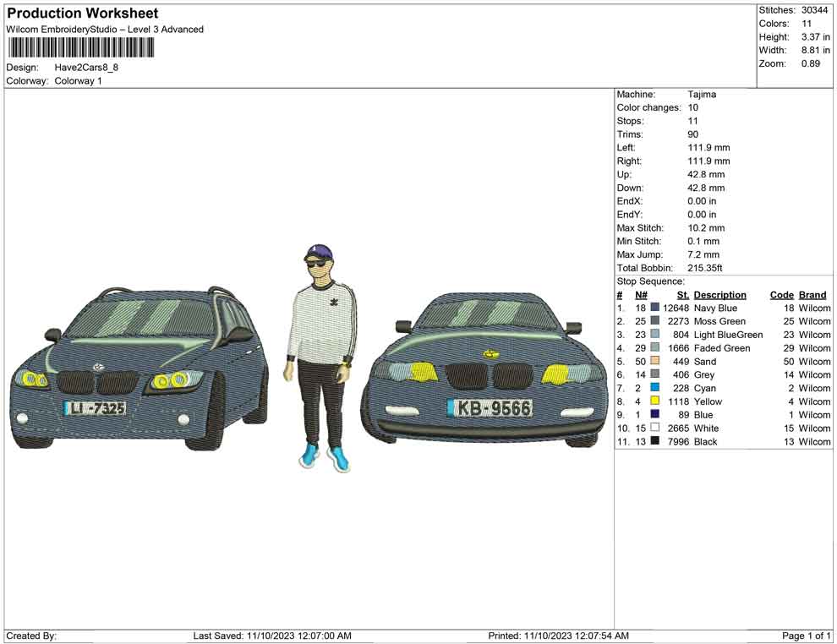Click the Brand column header
The image size is (837, 644).
pos(811,294)
